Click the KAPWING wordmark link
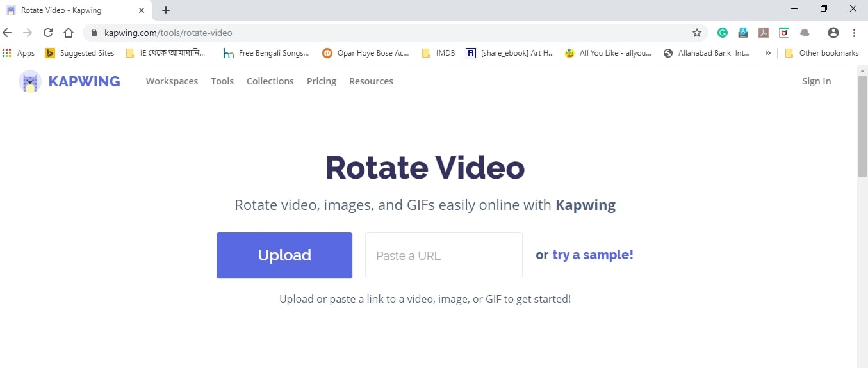868x368 pixels. coord(84,81)
